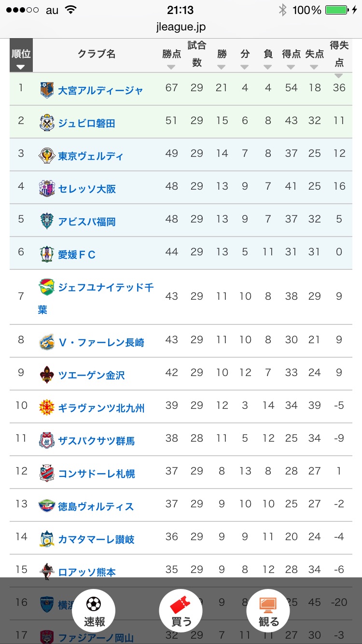
Task: Sort table by 失点 column arrow
Action: point(314,67)
